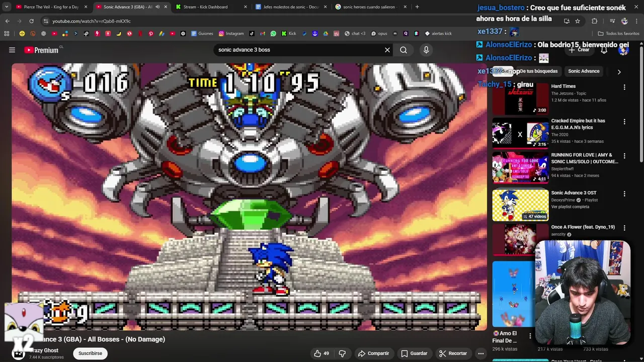Viewport: 644px width, 362px height.
Task: Open Chrome three-dot menu
Action: tap(637, 21)
